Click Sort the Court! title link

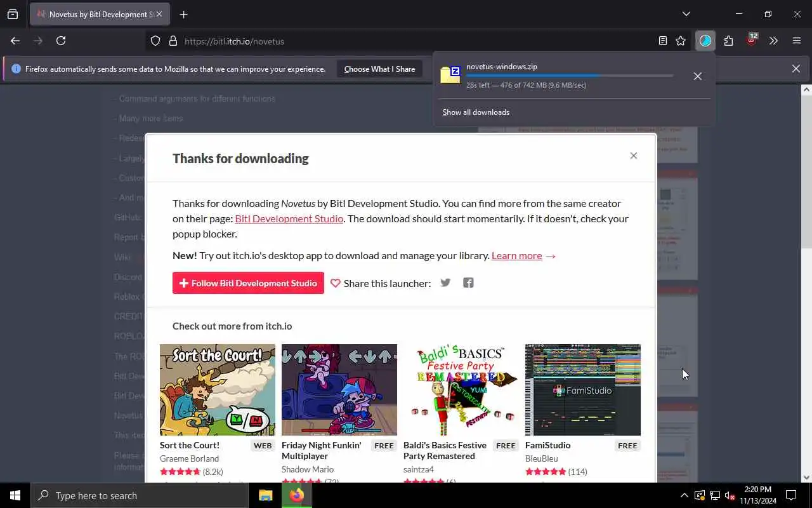pos(190,445)
